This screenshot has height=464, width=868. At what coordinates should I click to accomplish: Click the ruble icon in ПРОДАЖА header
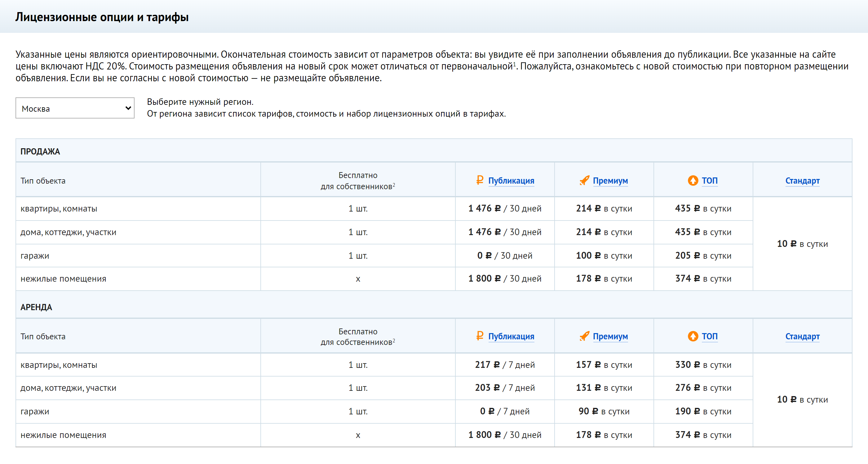480,180
